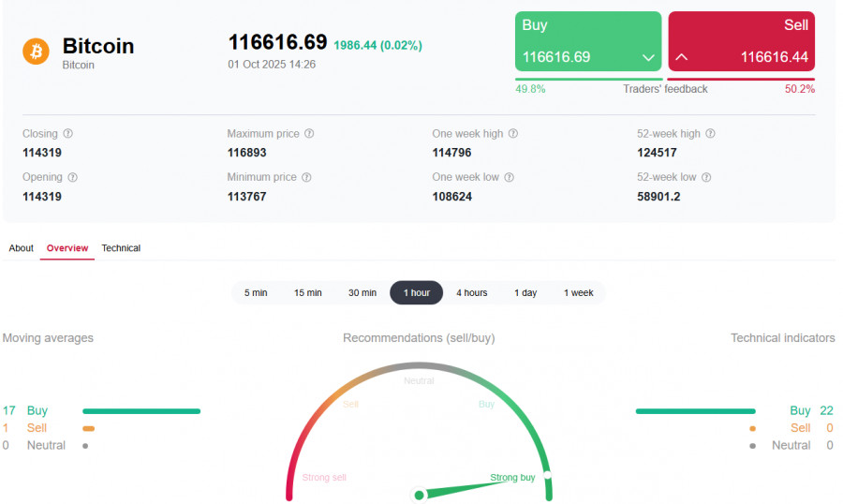
Task: Open the Maximum price help icon
Action: click(x=309, y=133)
